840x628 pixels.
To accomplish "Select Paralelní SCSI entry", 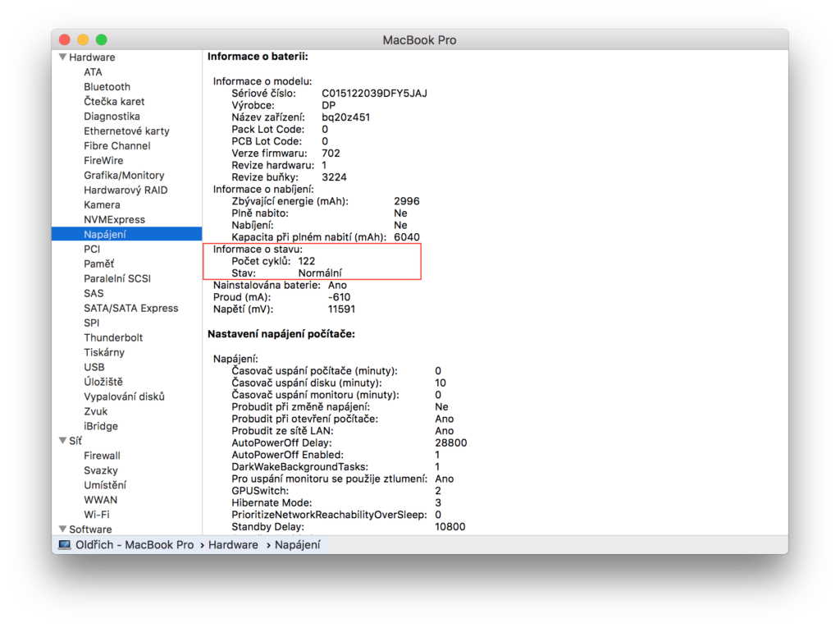I will pyautogui.click(x=117, y=278).
